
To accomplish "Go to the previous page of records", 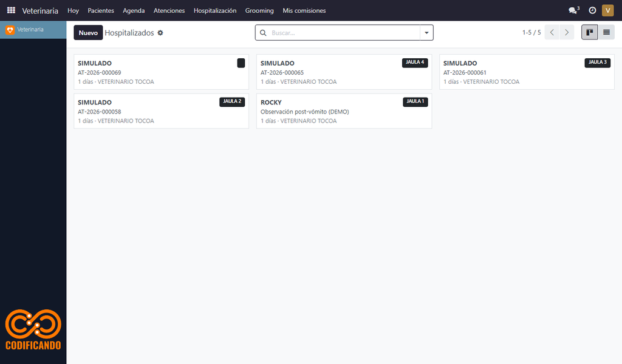I will 552,33.
